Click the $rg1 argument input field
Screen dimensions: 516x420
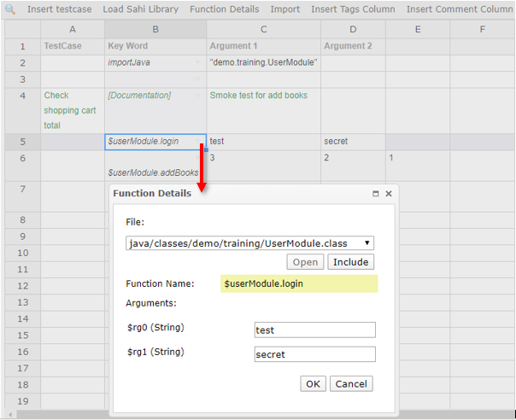coord(314,354)
